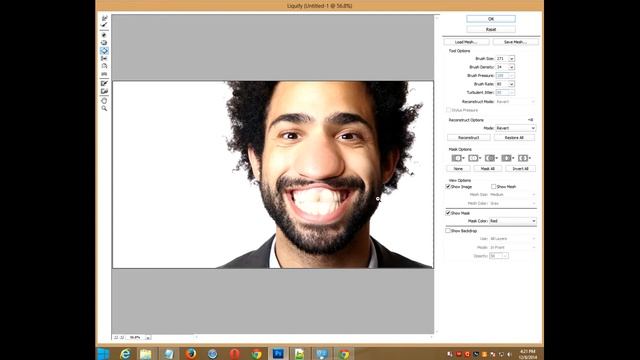Click the Reconstruct button
The width and height of the screenshot is (640, 360).
point(469,138)
